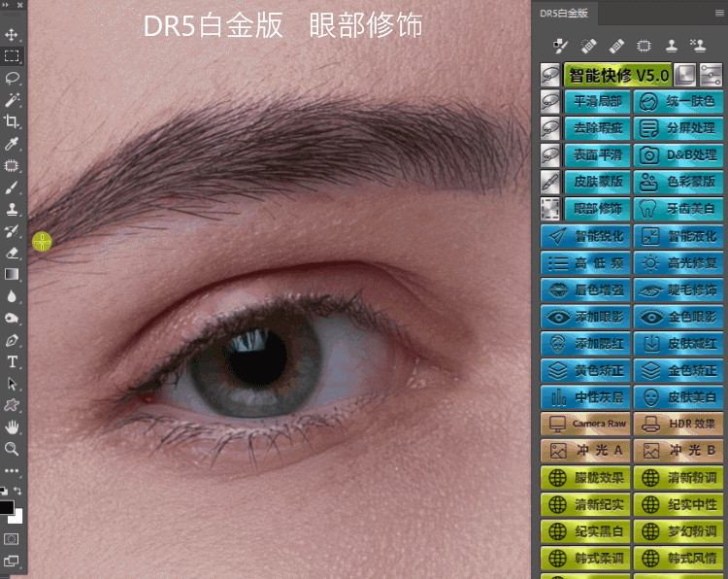Select the Hand tool
The width and height of the screenshot is (728, 579).
(13, 426)
